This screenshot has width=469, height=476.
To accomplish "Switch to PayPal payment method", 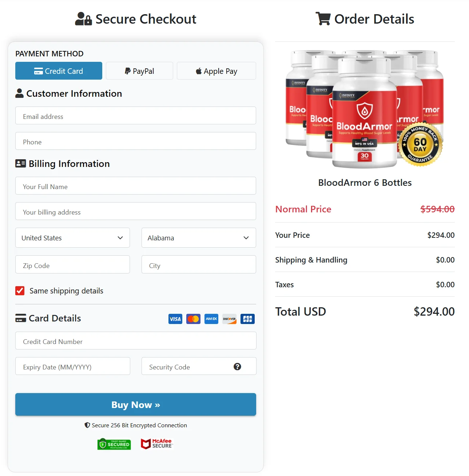I will 139,71.
